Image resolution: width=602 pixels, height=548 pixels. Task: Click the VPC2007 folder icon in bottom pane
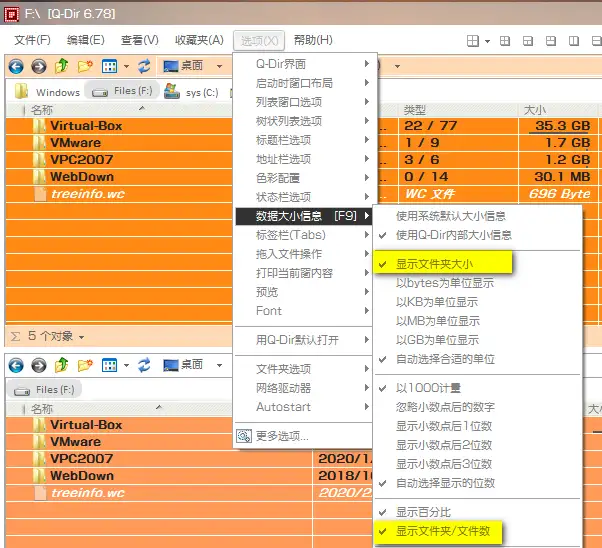pos(39,459)
